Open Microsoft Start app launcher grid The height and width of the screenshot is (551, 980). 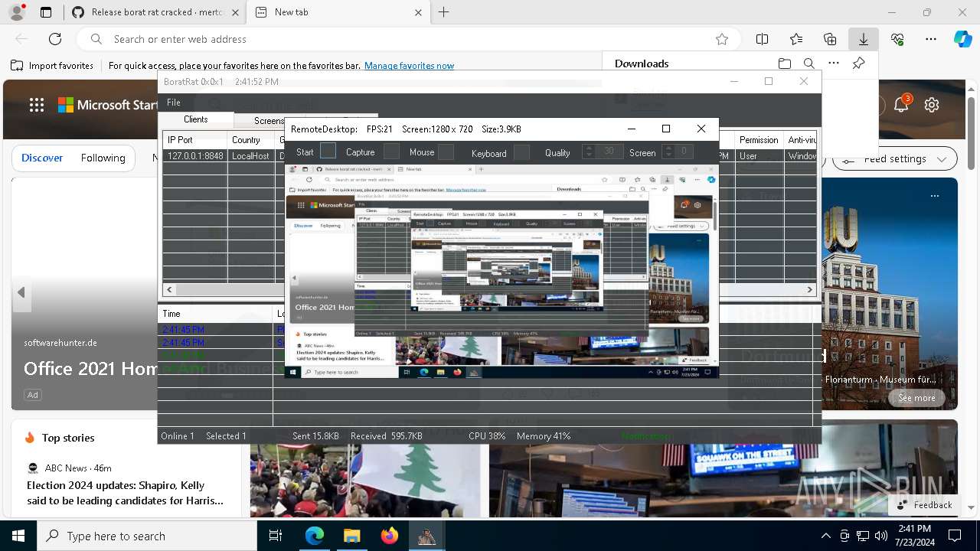(37, 105)
